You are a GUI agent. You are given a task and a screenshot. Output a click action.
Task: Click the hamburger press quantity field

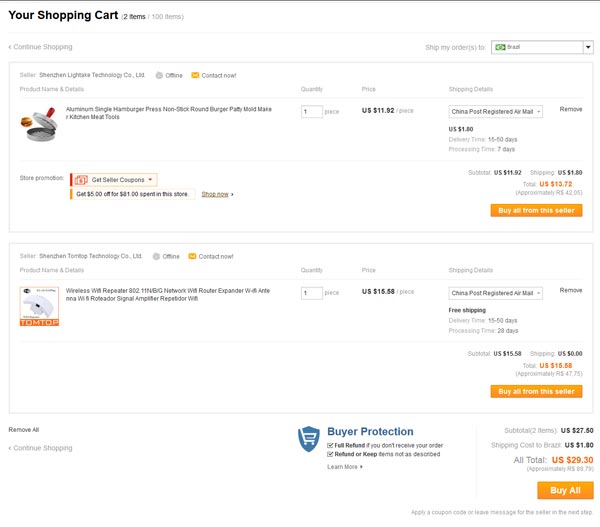(311, 112)
